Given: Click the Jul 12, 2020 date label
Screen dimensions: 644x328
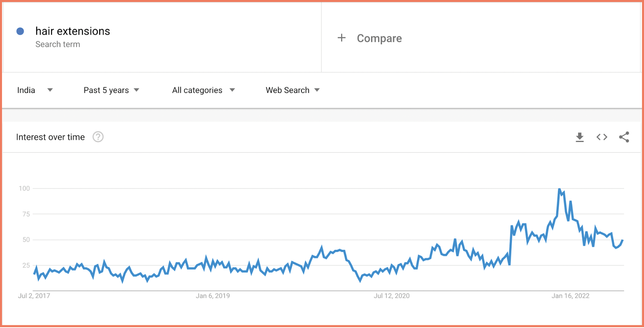Looking at the screenshot, I should tap(391, 296).
